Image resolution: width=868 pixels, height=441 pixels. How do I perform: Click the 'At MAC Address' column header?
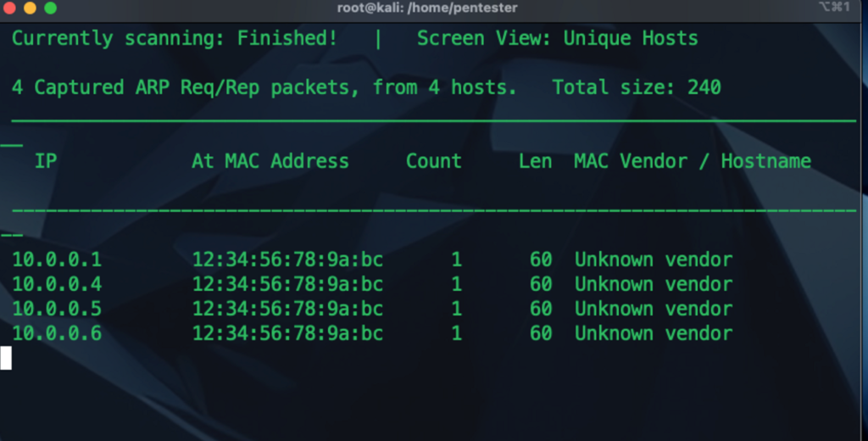click(x=270, y=161)
